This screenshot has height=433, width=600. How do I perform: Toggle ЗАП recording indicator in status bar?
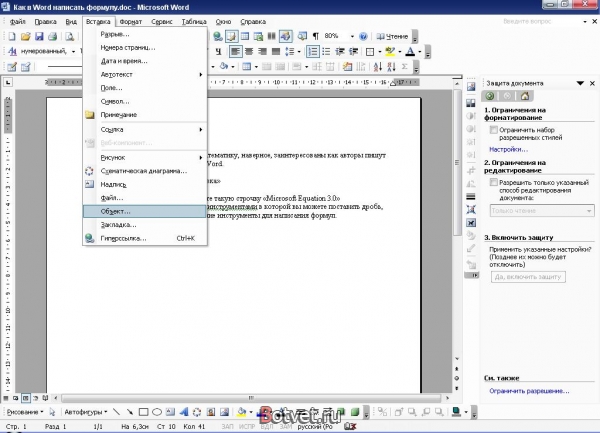coord(227,426)
